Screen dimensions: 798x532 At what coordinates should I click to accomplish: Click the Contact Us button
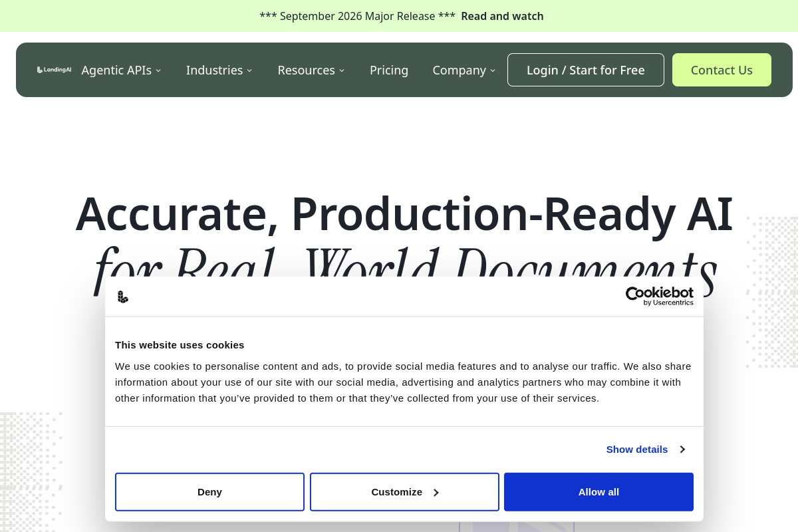(x=722, y=70)
